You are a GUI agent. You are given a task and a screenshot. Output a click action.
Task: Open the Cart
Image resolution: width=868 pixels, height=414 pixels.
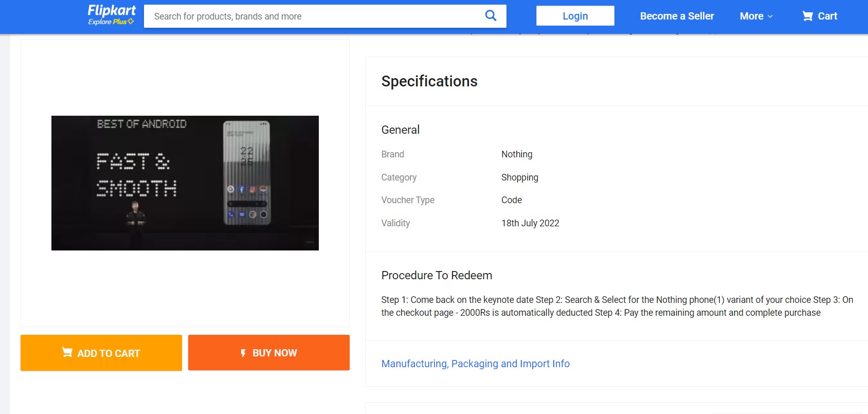coord(820,16)
